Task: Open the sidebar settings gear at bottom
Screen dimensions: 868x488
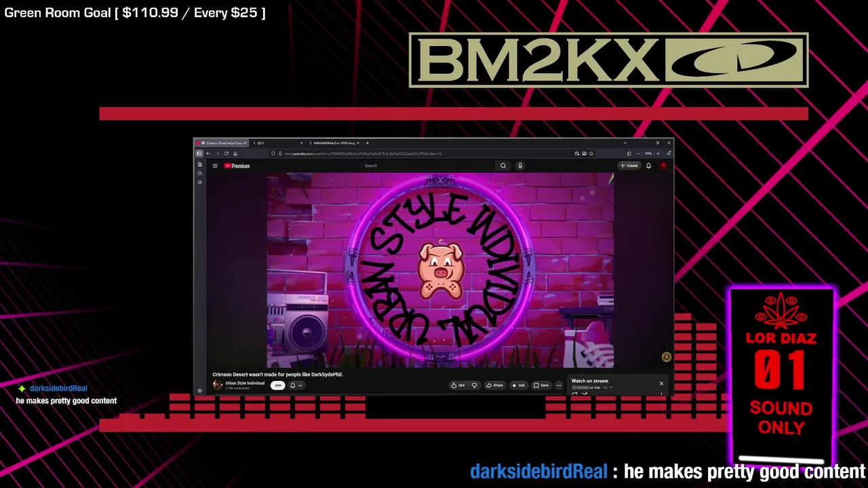Action: [x=199, y=390]
